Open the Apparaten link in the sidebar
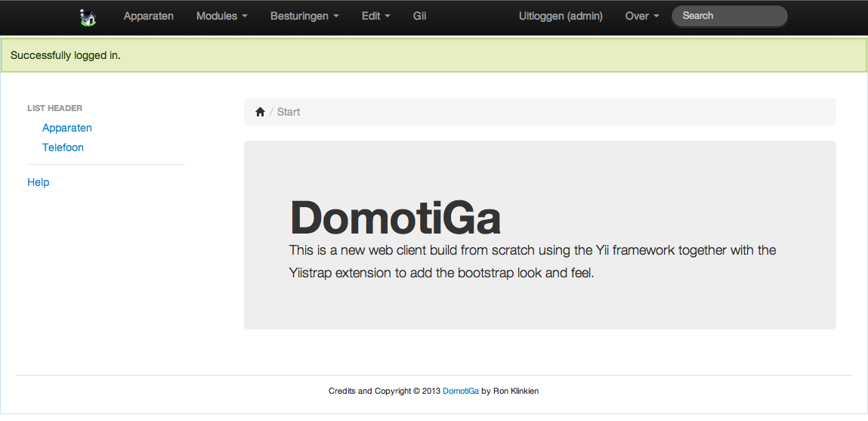Viewport: 868px width, 421px height. click(x=67, y=128)
